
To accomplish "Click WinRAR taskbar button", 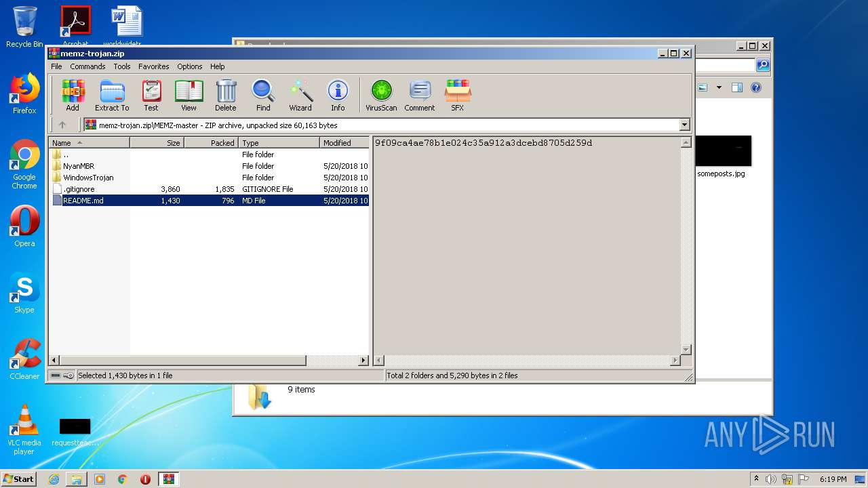I will pos(169,479).
